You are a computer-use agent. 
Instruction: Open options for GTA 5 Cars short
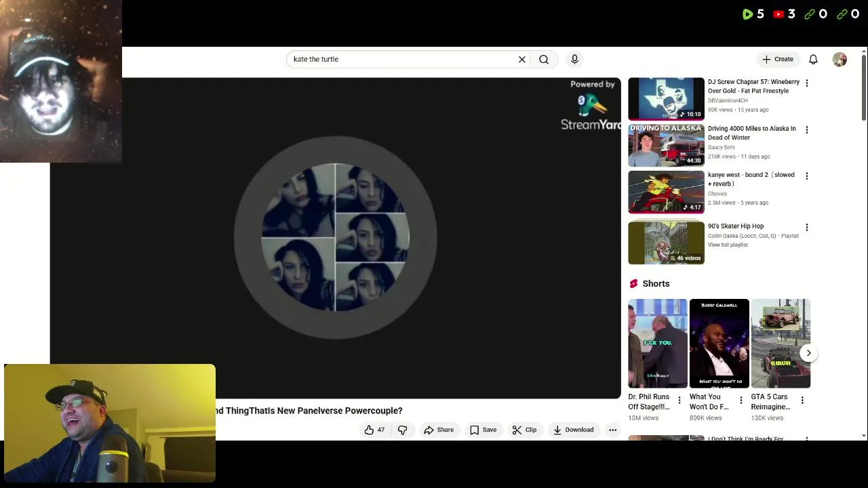coord(802,401)
